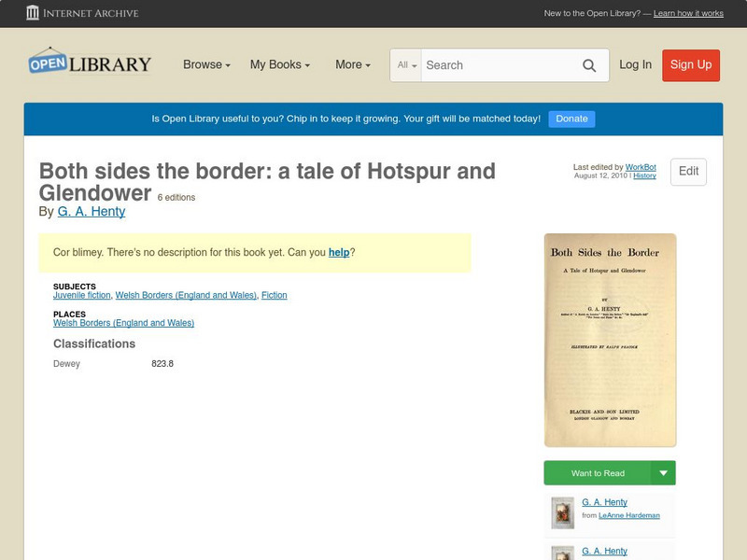Click the Donate button in the banner
The height and width of the screenshot is (560, 747).
[571, 119]
